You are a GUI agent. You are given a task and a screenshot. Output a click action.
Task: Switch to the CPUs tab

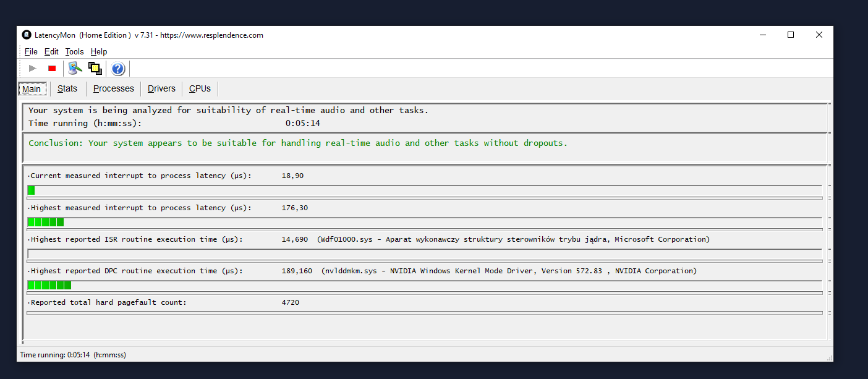pyautogui.click(x=200, y=89)
